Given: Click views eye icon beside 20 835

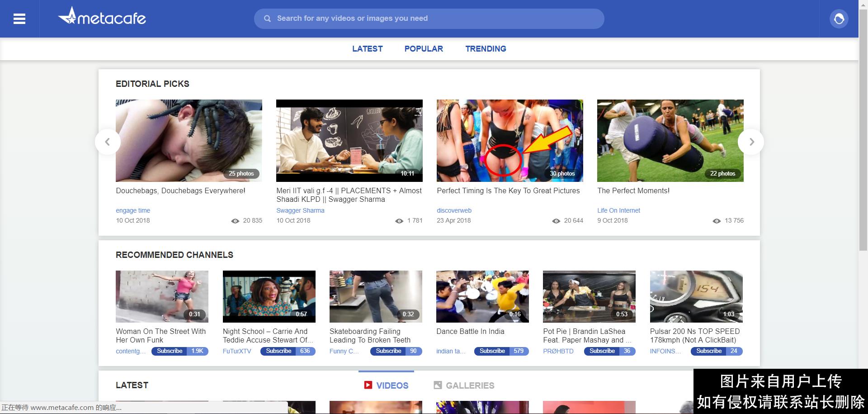Looking at the screenshot, I should (x=235, y=221).
